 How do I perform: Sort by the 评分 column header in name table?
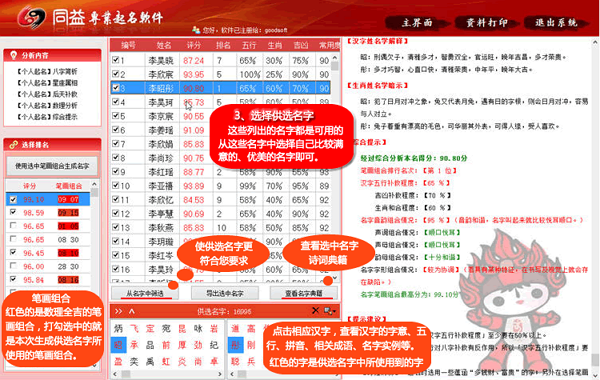[x=194, y=45]
